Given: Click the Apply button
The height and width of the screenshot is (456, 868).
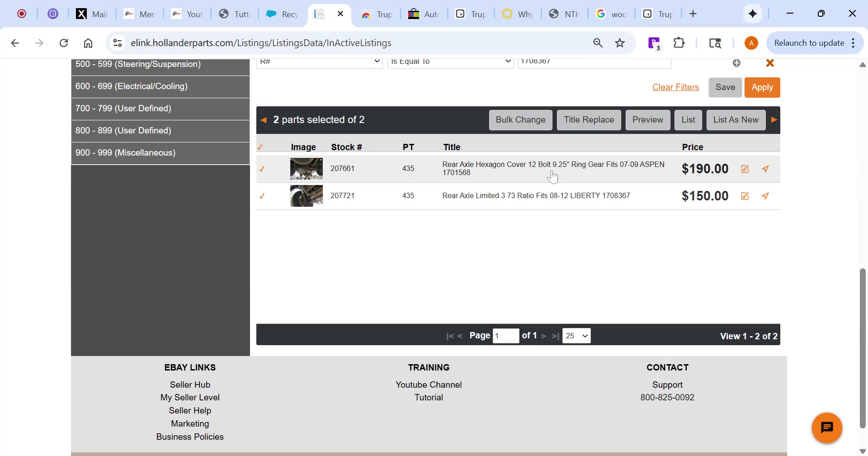Looking at the screenshot, I should [762, 87].
